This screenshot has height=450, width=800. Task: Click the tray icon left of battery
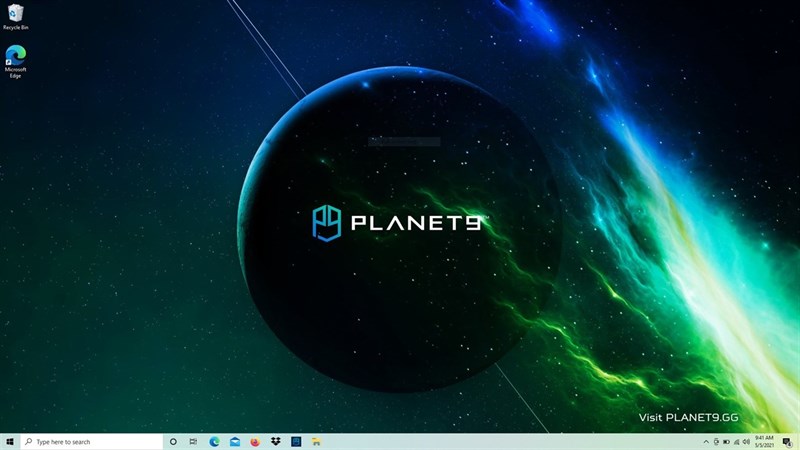coord(716,442)
